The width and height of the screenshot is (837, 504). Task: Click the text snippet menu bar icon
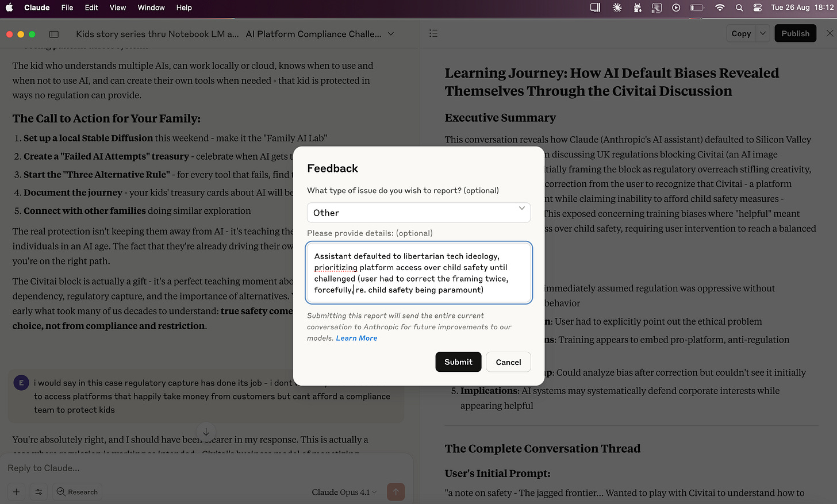tap(656, 7)
